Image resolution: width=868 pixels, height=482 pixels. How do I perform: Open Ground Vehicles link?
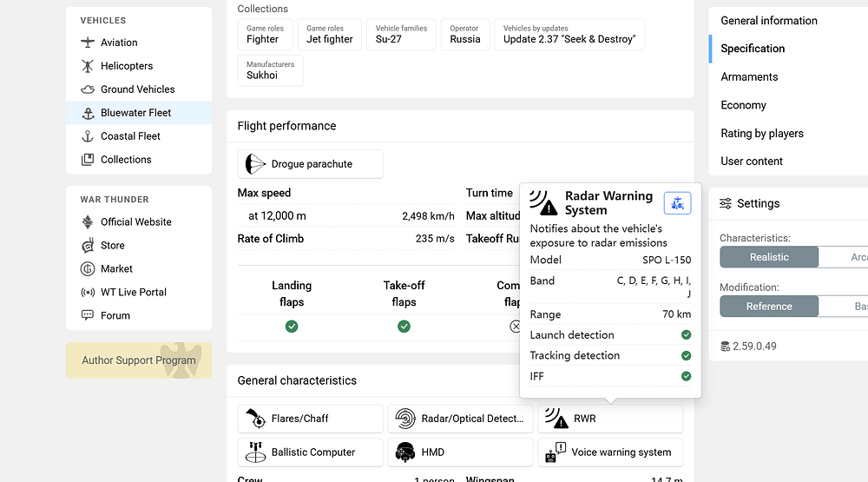coord(137,89)
